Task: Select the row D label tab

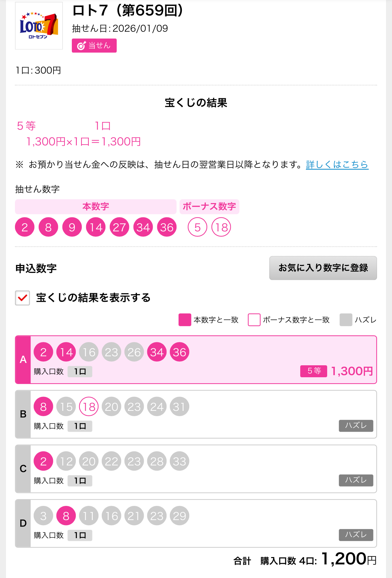Action: (23, 523)
